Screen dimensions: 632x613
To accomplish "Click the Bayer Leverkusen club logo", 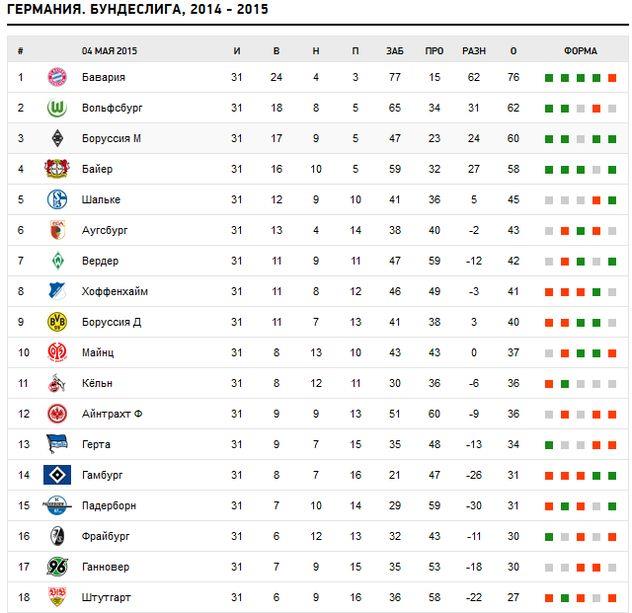I will click(x=57, y=169).
